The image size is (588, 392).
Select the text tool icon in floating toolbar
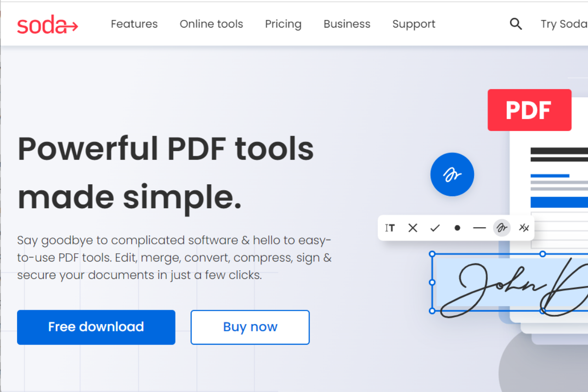click(x=390, y=228)
